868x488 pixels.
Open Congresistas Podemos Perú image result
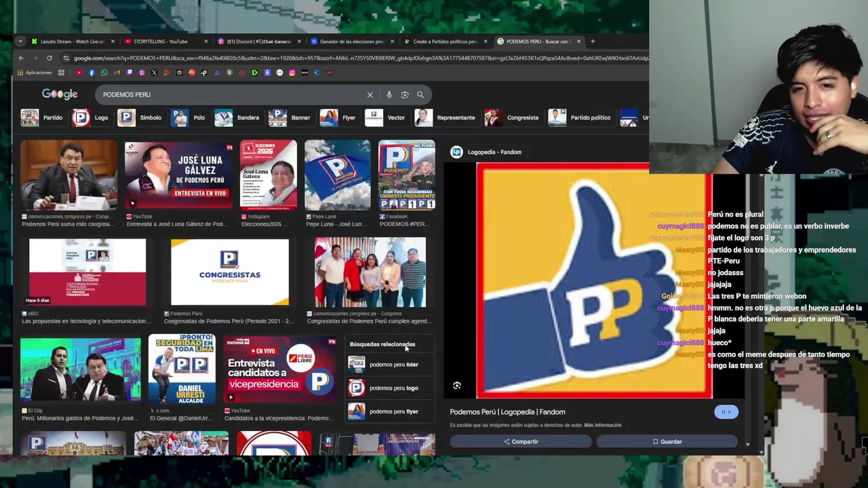(230, 272)
